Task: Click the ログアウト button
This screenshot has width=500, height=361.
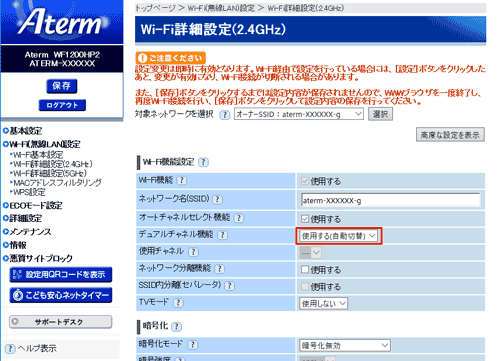Action: click(x=62, y=105)
